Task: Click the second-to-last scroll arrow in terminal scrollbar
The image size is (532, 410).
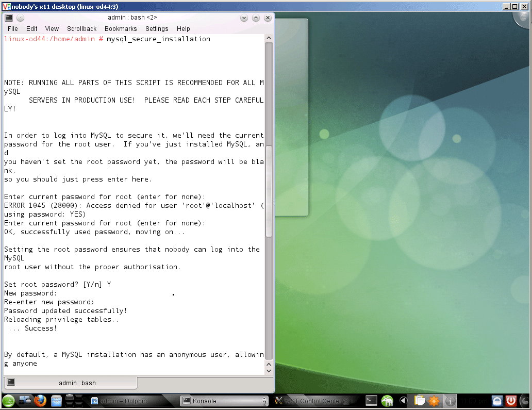Action: pos(269,365)
